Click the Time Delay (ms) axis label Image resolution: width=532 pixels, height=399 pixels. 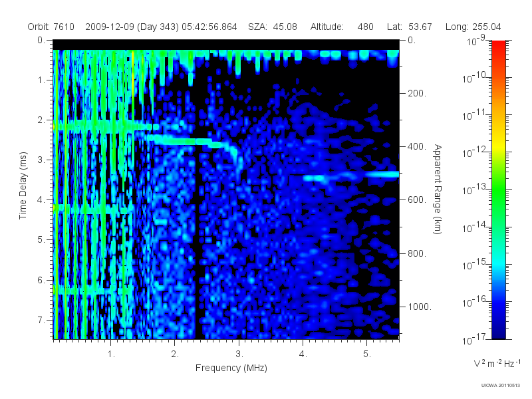click(x=23, y=186)
